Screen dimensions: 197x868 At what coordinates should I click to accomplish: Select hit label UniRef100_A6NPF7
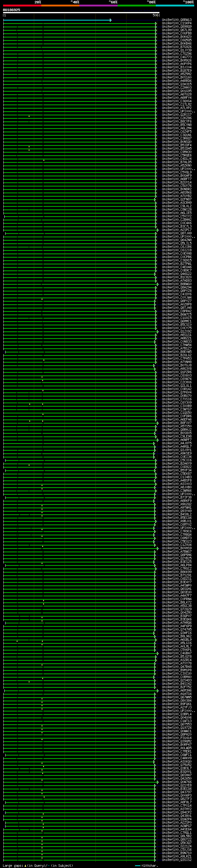[x=177, y=440]
